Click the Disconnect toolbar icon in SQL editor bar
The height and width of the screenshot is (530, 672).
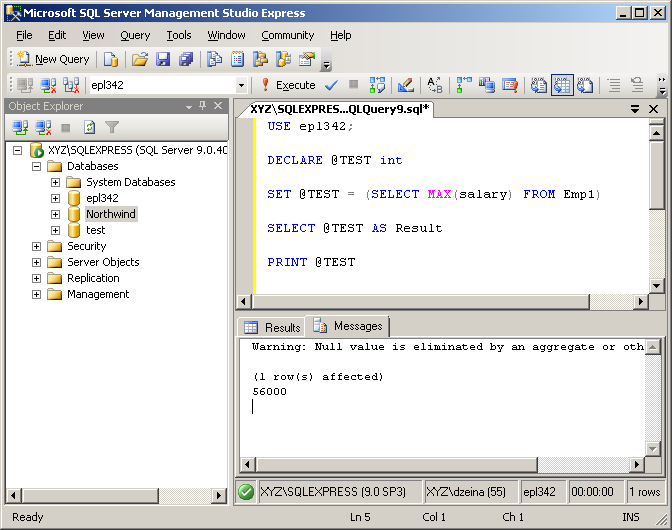pos(48,85)
